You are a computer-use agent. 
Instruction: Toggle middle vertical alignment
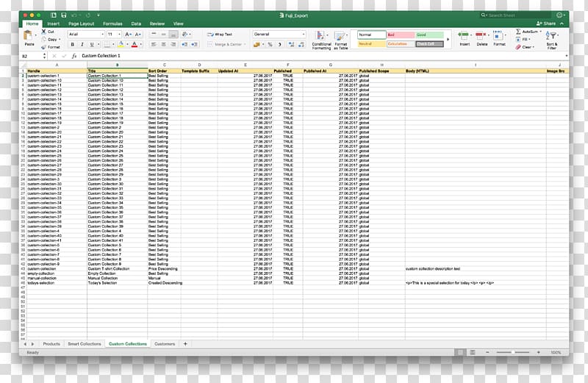click(x=163, y=34)
